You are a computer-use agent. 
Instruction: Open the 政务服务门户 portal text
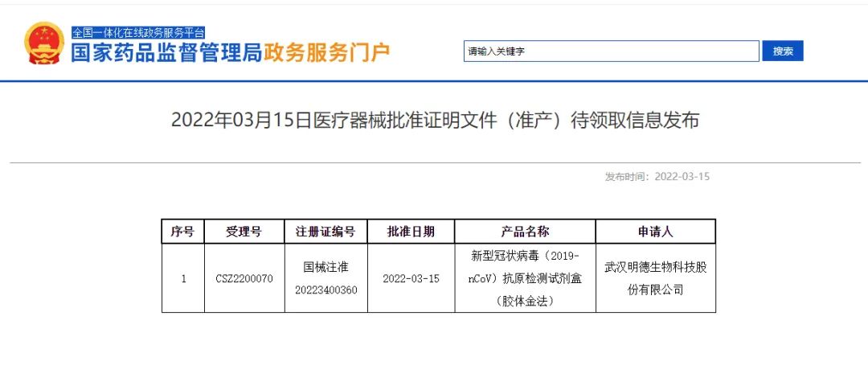pyautogui.click(x=327, y=54)
